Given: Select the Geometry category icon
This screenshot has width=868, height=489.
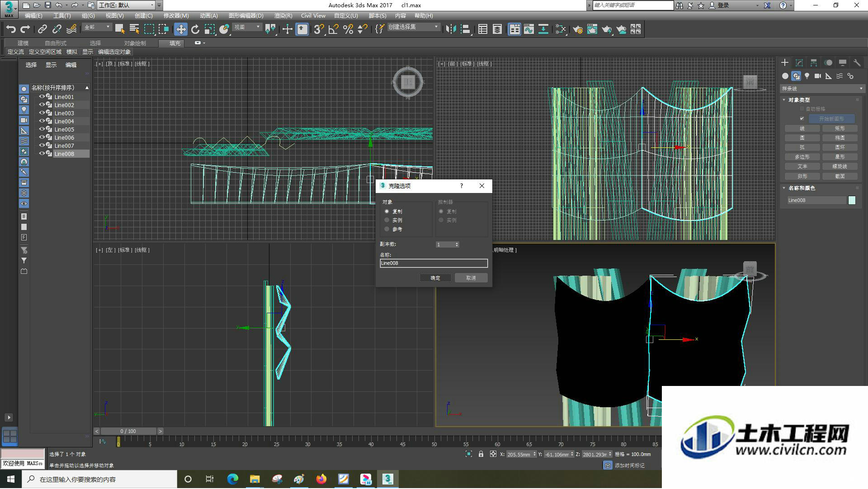Looking at the screenshot, I should tap(785, 76).
